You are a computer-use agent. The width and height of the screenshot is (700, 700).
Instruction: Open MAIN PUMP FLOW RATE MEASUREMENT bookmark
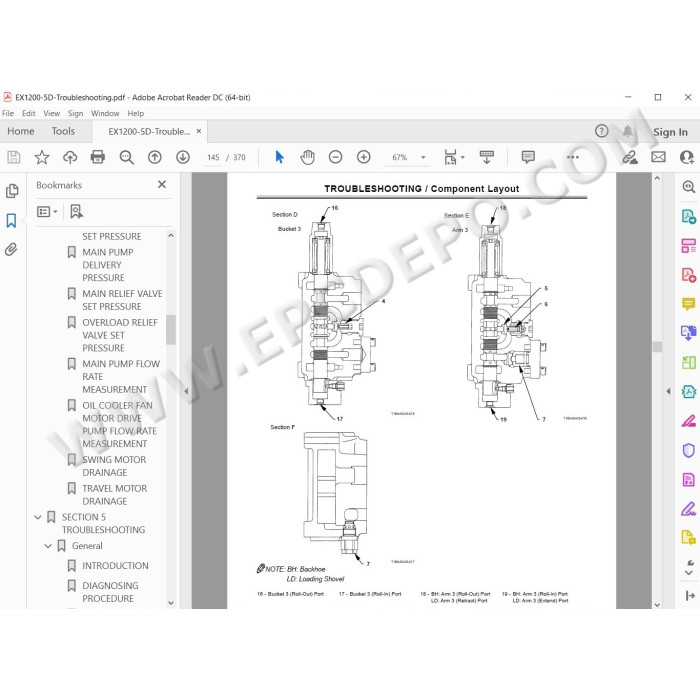point(121,376)
